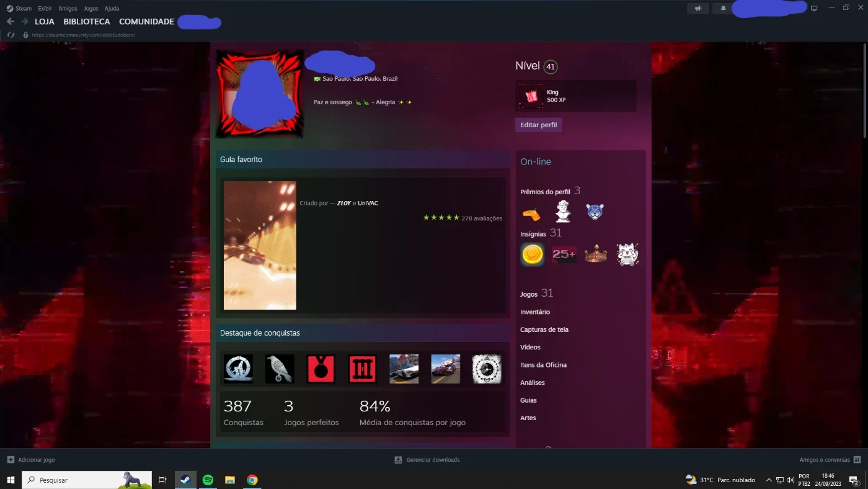Open the crown badge
Screen dimensions: 868x489
tap(596, 254)
